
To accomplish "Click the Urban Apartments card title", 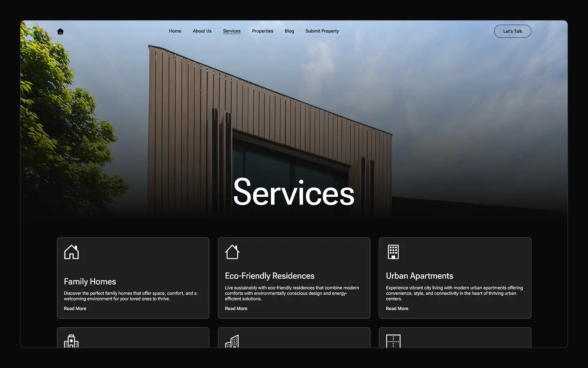I will point(419,276).
